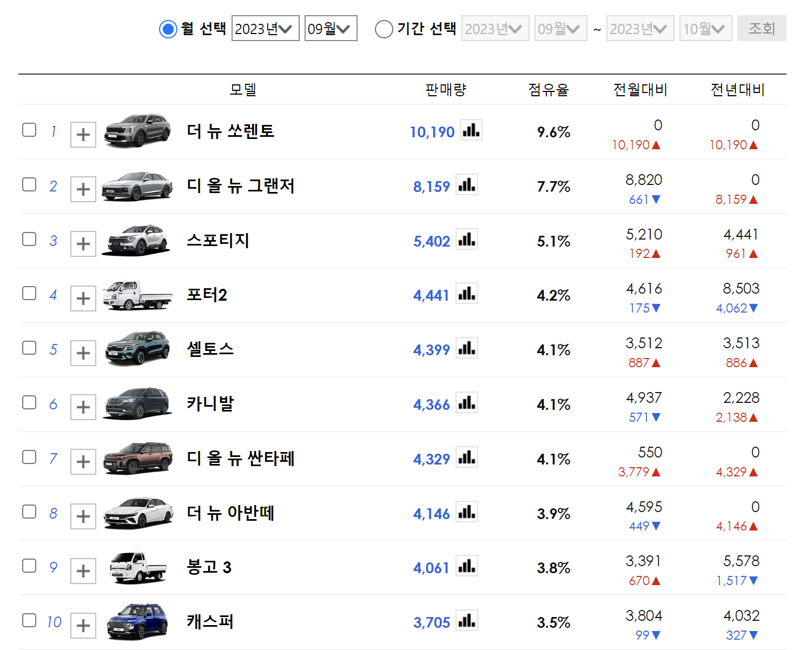Click bar chart icon next to 4,366 카니발
Image resolution: width=812 pixels, height=650 pixels.
click(x=466, y=403)
